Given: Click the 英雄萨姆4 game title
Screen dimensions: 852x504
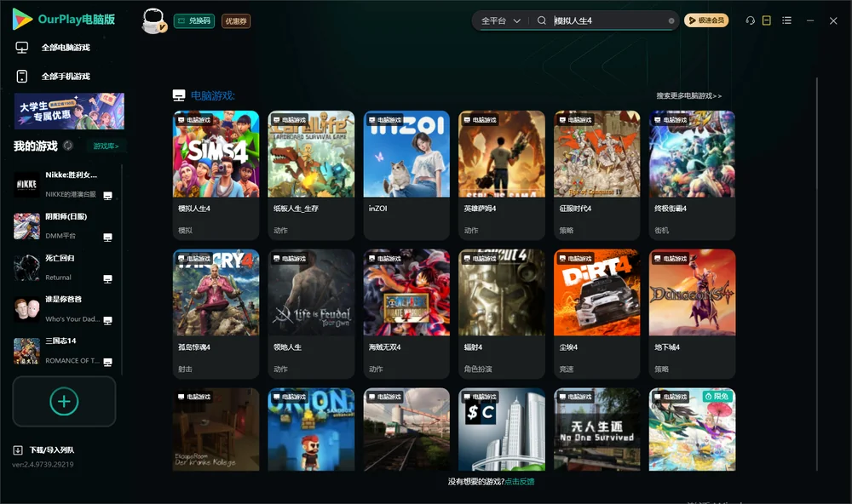Looking at the screenshot, I should coord(480,209).
